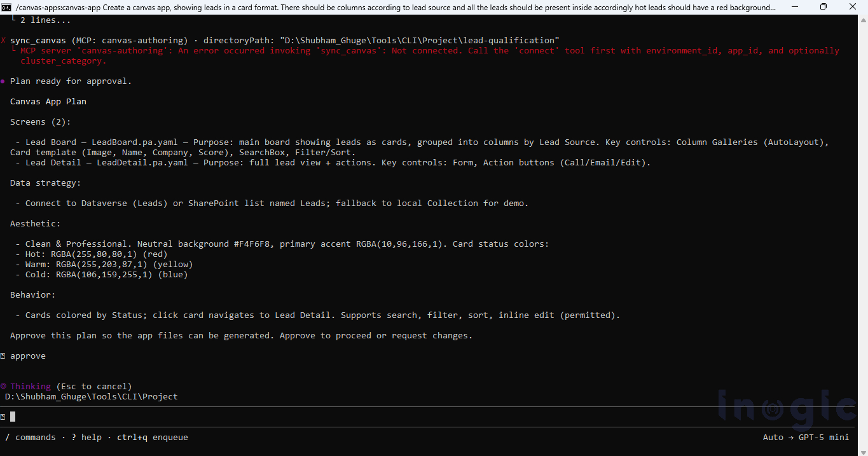Image resolution: width=868 pixels, height=456 pixels.
Task: Click the 'Plan ready for approval.' bullet icon
Action: [x=3, y=81]
